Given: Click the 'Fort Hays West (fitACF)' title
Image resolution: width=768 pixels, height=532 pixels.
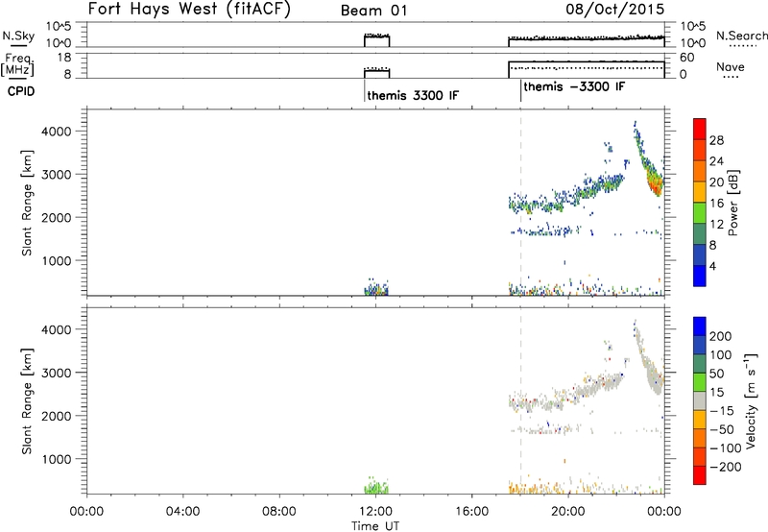Looking at the screenshot, I should (189, 10).
